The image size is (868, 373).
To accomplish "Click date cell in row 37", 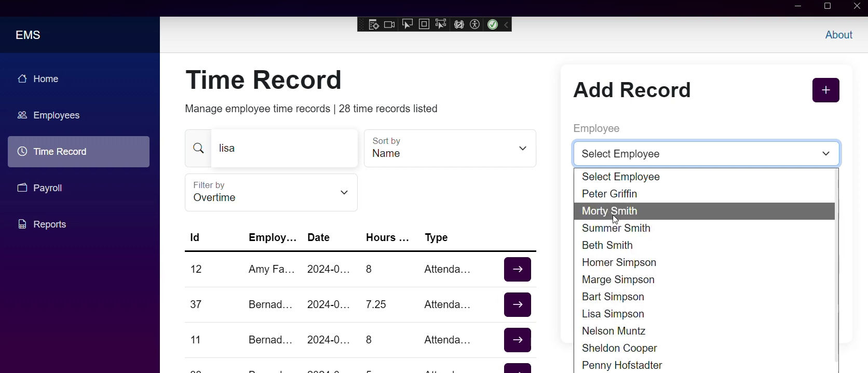I will pos(329,305).
